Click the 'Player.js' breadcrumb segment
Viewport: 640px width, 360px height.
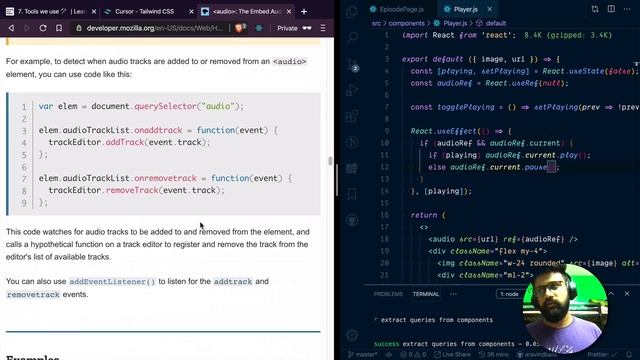(x=455, y=23)
